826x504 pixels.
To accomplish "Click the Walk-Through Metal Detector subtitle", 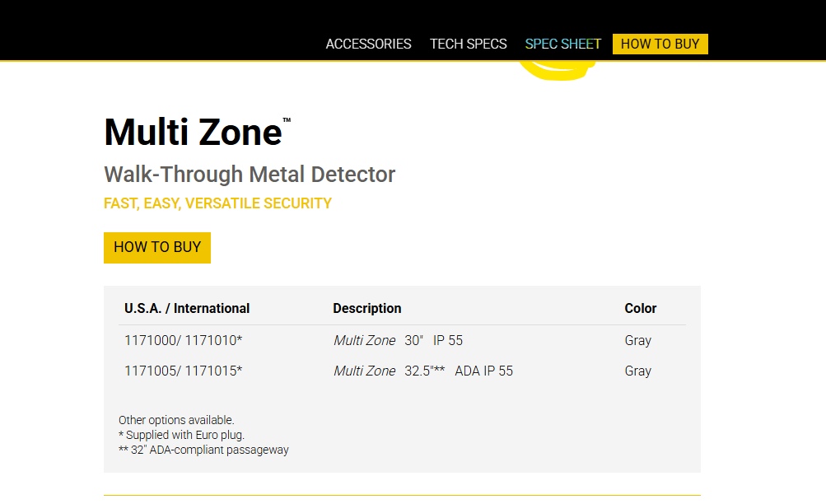I will (250, 175).
